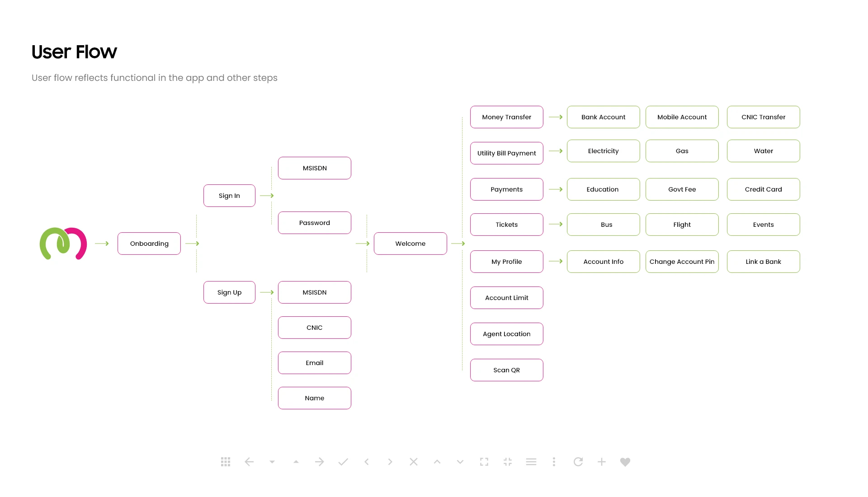Click the grid apps icon in bottom bar
This screenshot has width=868, height=497.
tap(226, 462)
